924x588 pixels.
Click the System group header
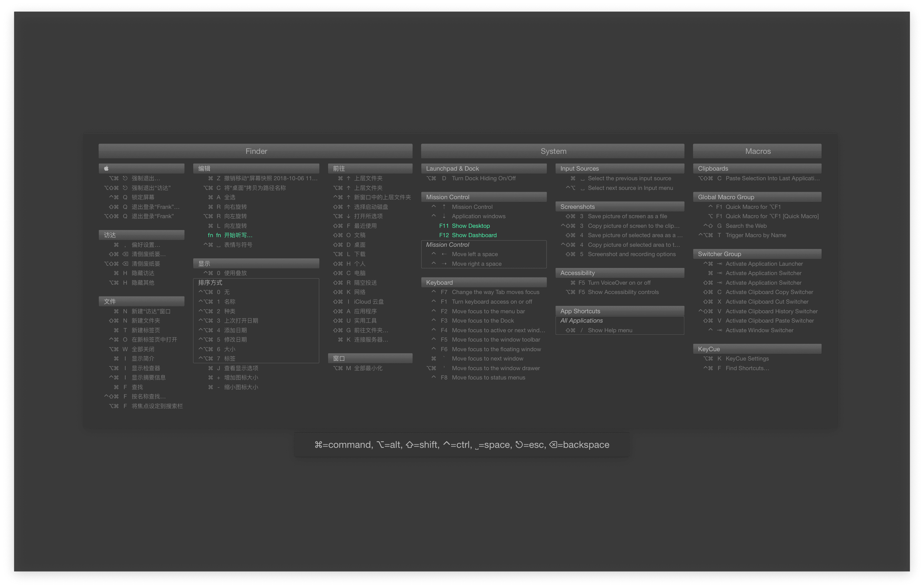(552, 151)
